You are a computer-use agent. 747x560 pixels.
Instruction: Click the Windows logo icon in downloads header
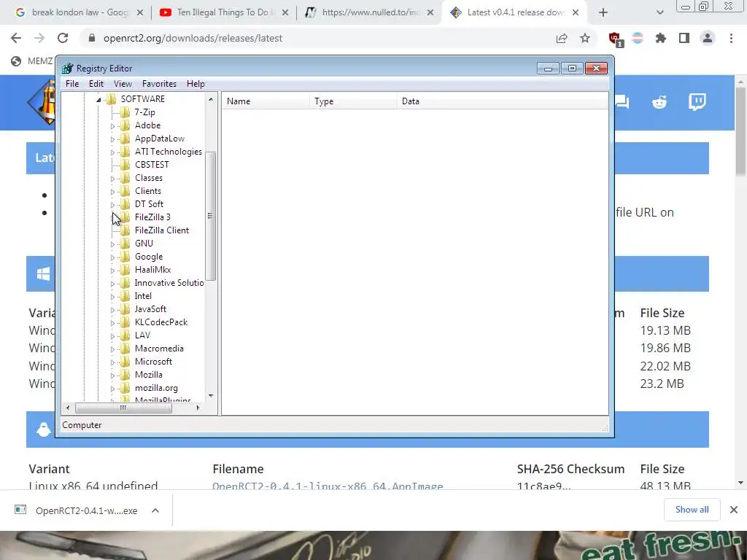tap(43, 274)
